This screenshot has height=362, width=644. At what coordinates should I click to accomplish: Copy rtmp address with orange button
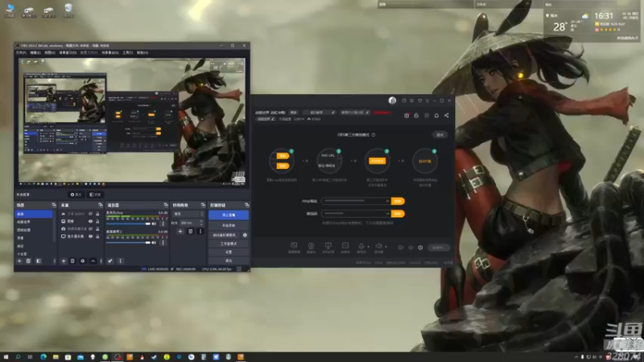pos(398,201)
